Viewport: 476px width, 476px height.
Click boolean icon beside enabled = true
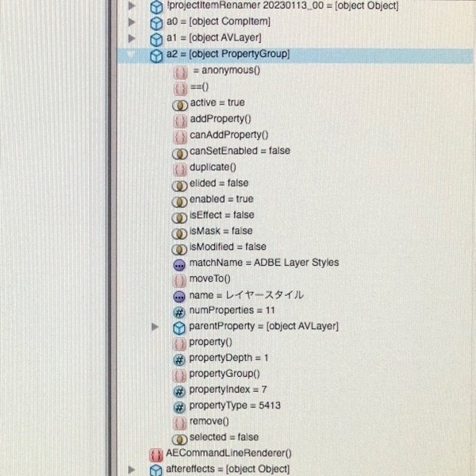tap(180, 202)
